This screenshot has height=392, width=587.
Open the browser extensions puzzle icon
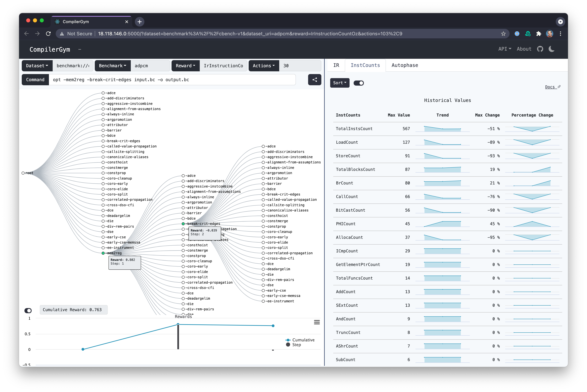pos(538,34)
